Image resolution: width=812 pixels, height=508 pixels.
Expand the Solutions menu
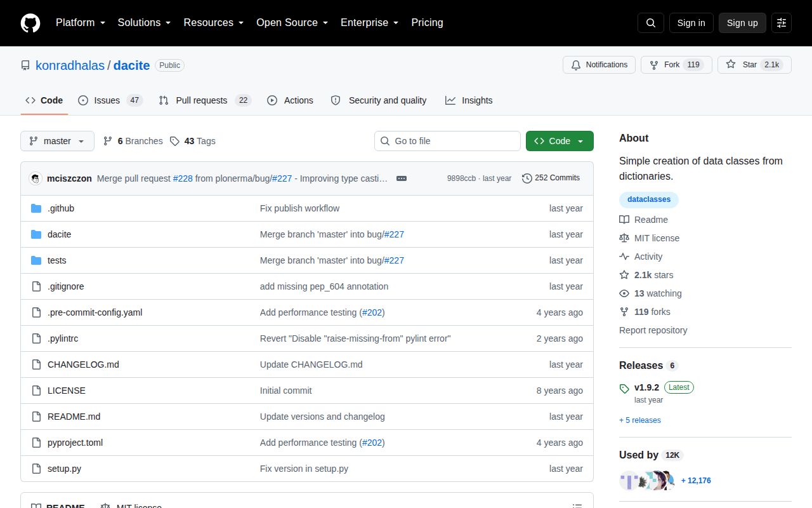point(145,23)
